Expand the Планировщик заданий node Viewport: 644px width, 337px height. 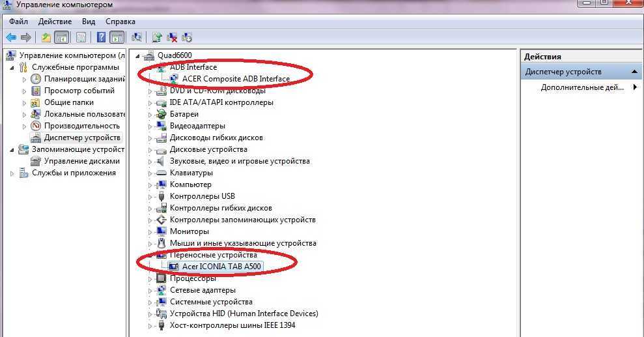point(24,80)
